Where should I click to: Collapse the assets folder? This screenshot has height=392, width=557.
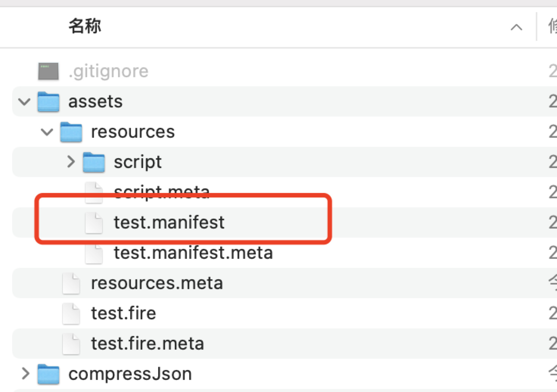(25, 102)
